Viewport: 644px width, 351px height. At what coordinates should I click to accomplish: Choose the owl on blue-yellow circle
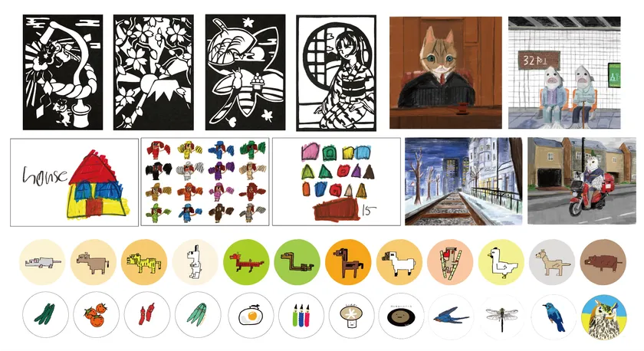click(604, 318)
